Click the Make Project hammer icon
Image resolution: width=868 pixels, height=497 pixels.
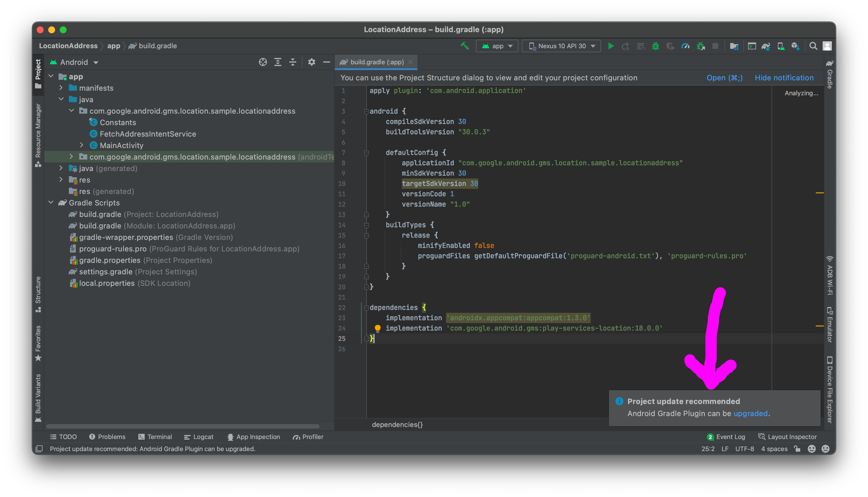coord(465,46)
